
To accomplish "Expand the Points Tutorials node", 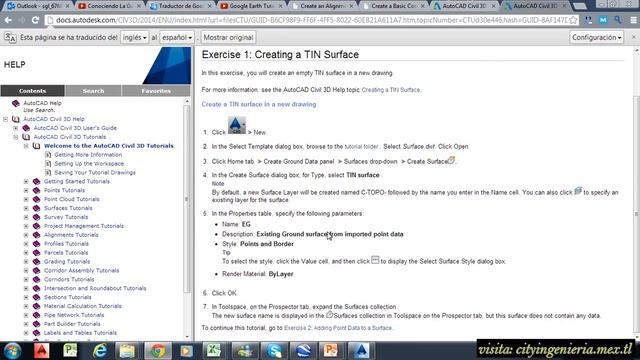I will [26, 191].
